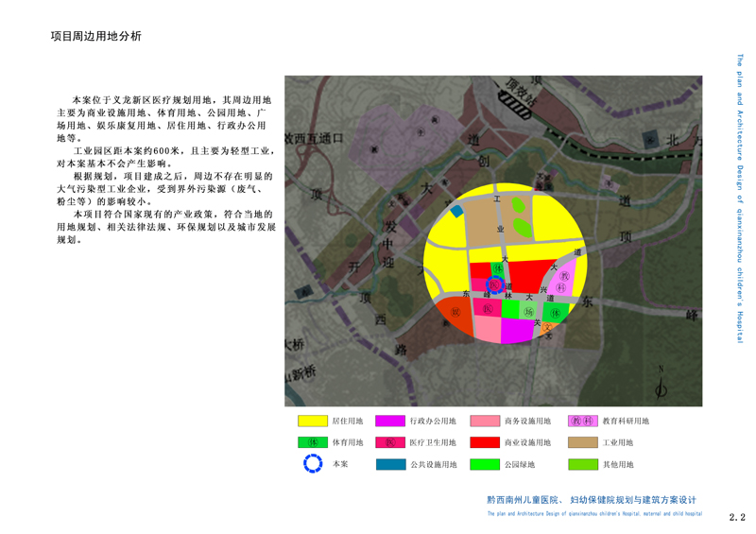Click the blue ring 本案 legend icon
Image resolution: width=756 pixels, height=534 pixels.
(x=313, y=464)
